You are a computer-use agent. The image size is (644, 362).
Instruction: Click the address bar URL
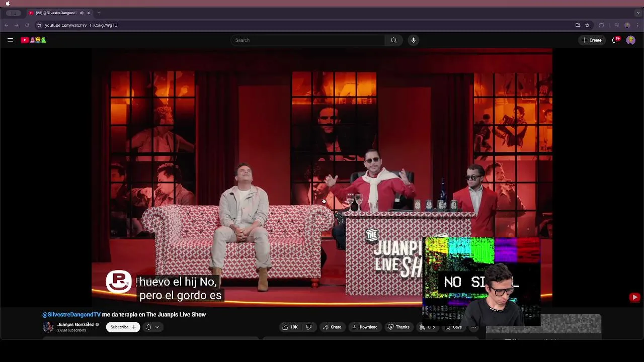click(81, 25)
